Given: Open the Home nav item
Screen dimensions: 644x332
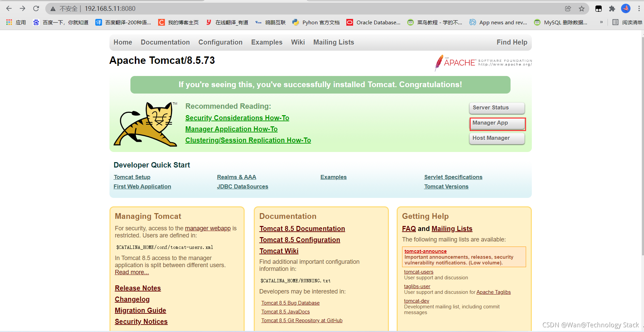Looking at the screenshot, I should click(123, 42).
